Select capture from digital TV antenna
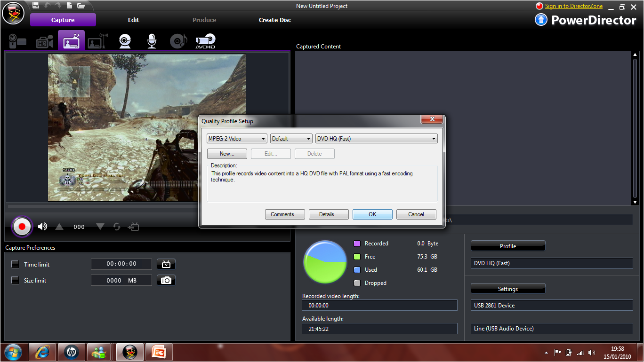 point(98,41)
